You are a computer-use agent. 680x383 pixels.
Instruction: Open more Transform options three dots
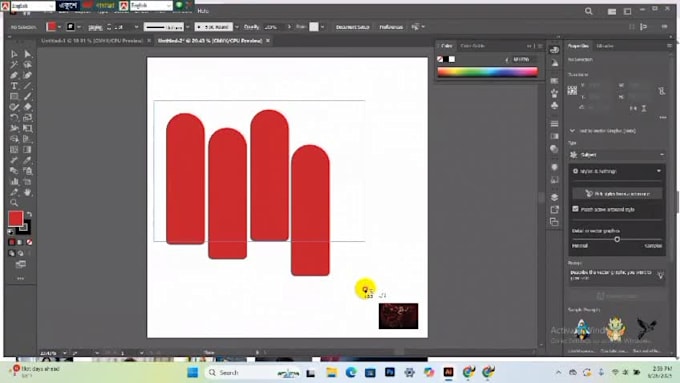(x=662, y=117)
